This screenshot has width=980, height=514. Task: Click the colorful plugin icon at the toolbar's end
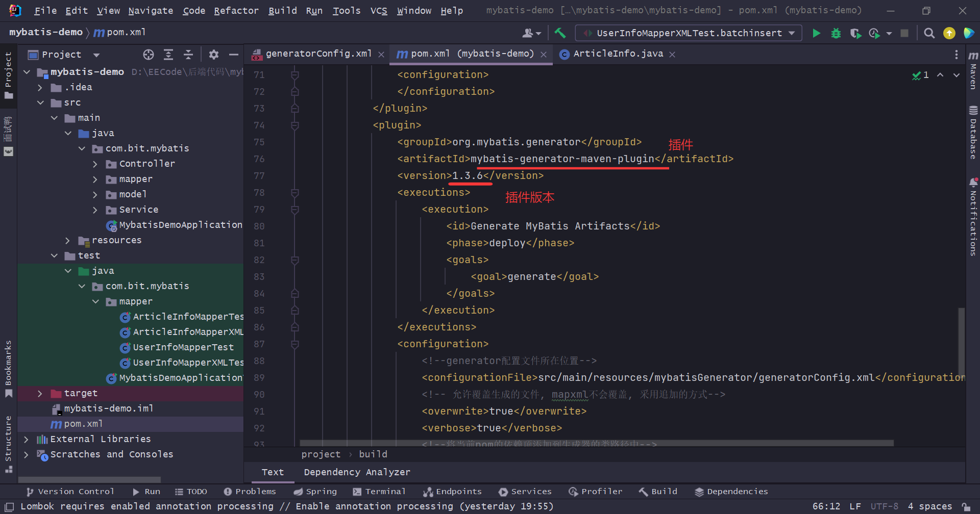tap(968, 33)
